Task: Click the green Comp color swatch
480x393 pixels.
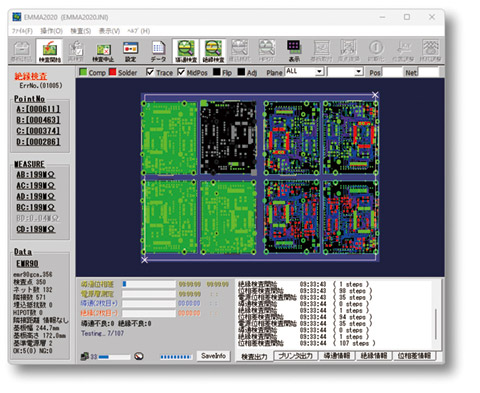Action: pos(83,72)
